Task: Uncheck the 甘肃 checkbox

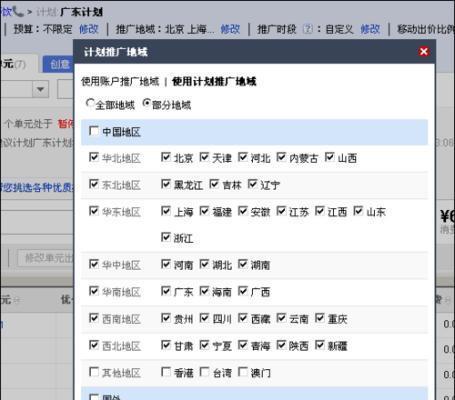Action: point(166,345)
